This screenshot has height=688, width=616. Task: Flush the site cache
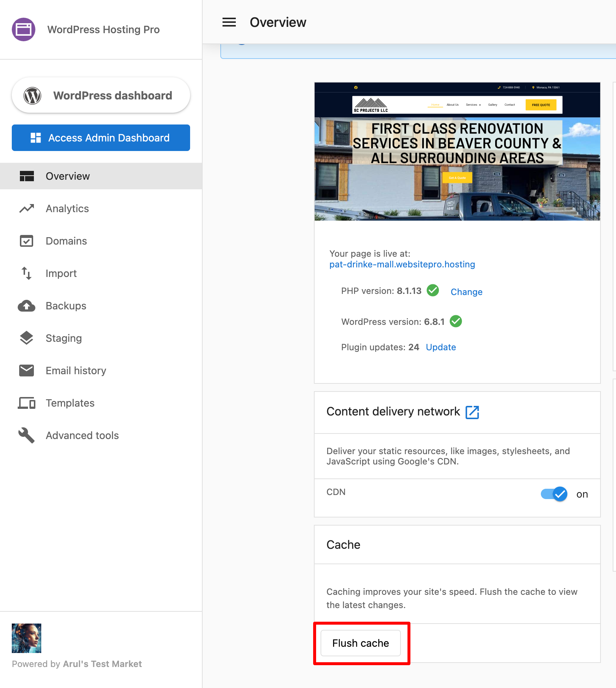(360, 643)
